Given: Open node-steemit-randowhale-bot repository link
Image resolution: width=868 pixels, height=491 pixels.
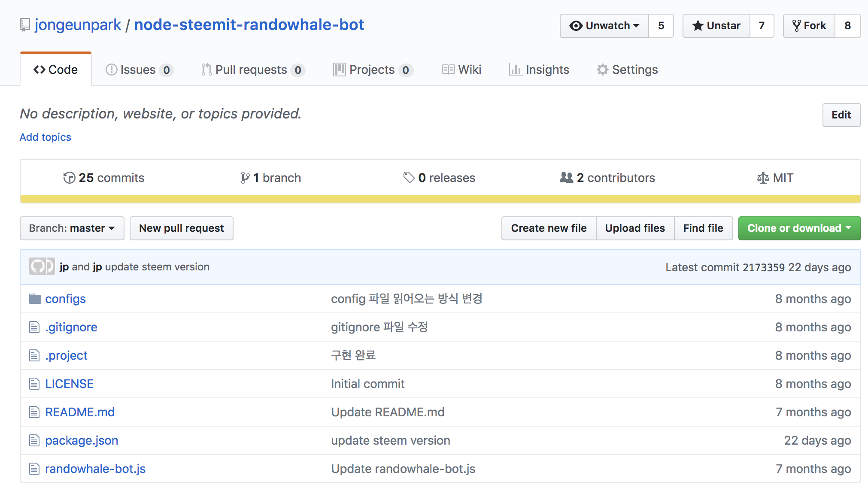Looking at the screenshot, I should (x=249, y=25).
